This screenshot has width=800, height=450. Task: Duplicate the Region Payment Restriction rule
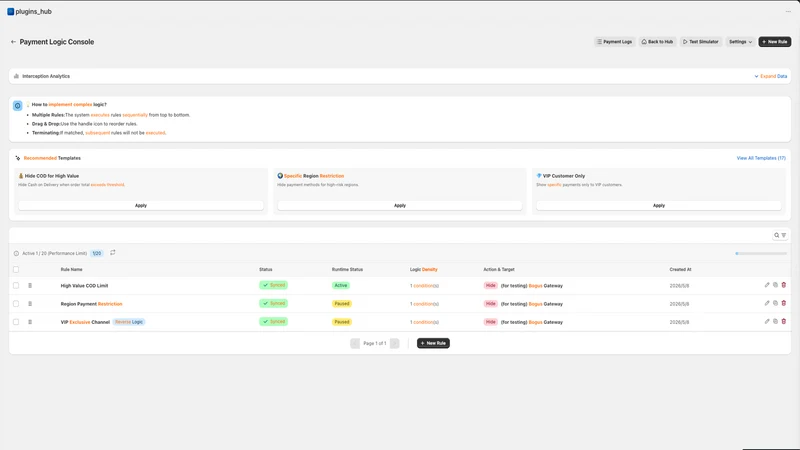775,303
